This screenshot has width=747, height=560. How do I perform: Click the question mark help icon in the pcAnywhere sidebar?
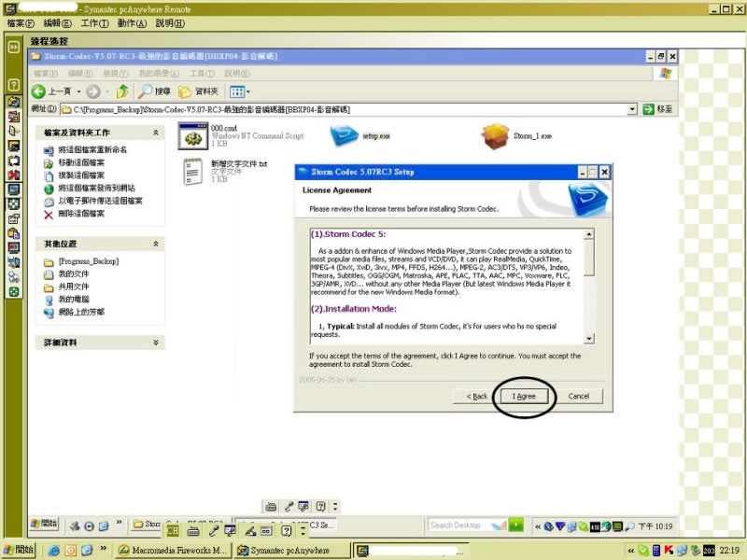pyautogui.click(x=13, y=85)
